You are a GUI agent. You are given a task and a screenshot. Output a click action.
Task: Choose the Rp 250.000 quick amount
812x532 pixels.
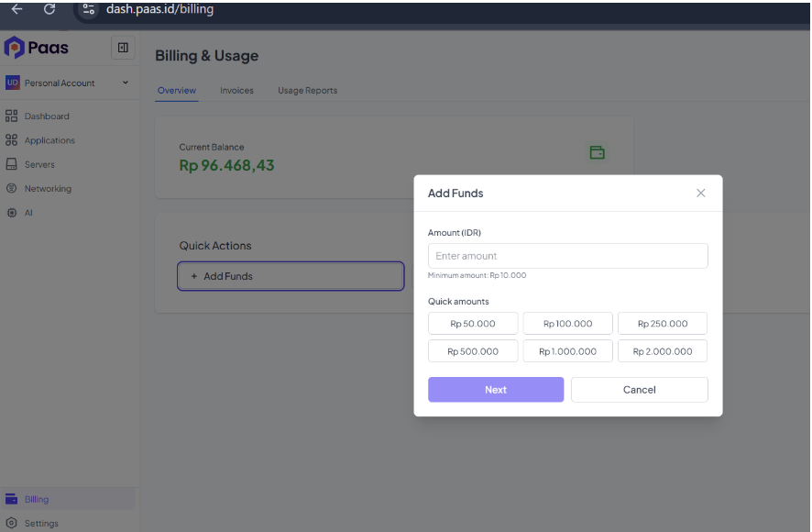coord(663,324)
